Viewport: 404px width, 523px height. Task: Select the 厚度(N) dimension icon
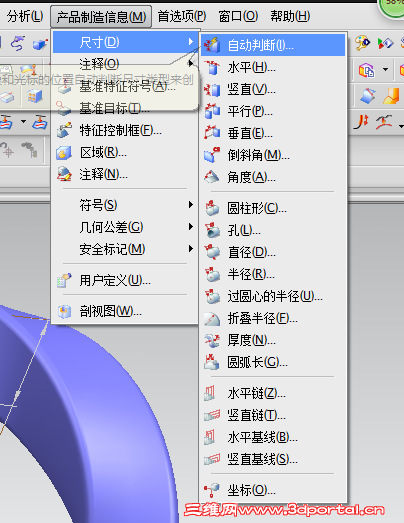point(212,340)
